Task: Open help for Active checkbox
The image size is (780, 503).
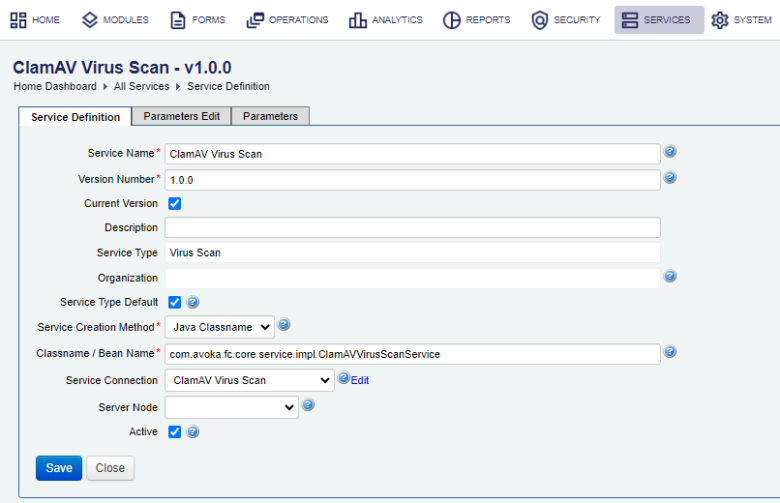Action: (x=193, y=431)
